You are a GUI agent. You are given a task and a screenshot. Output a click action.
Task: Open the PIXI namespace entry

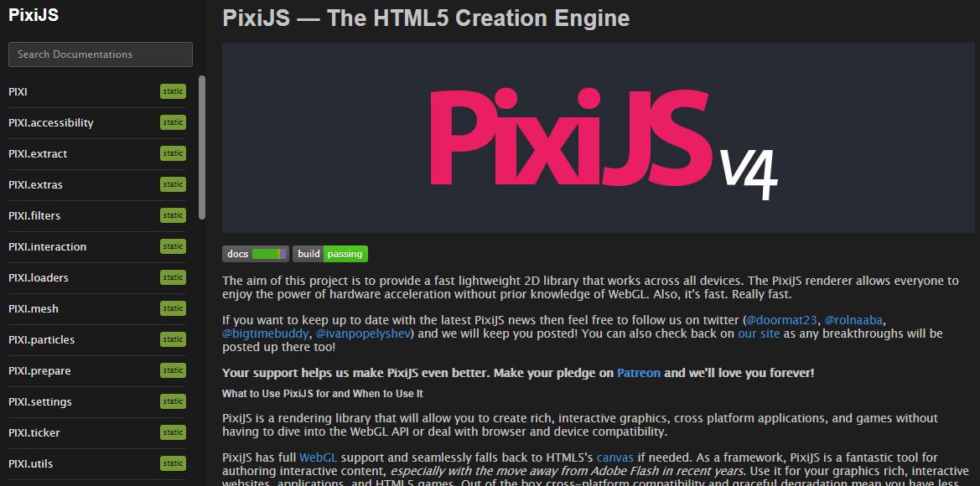pyautogui.click(x=18, y=92)
